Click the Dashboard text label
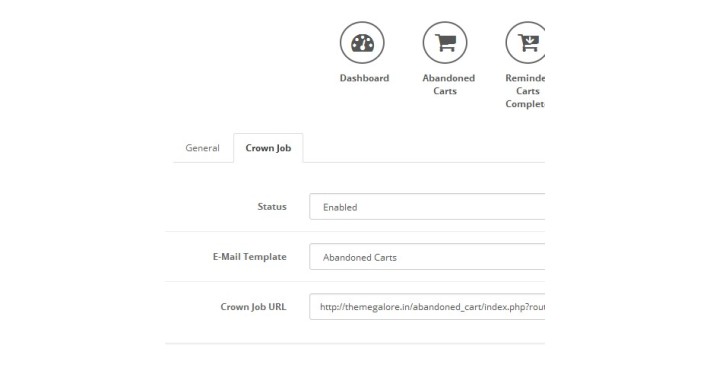 (365, 78)
